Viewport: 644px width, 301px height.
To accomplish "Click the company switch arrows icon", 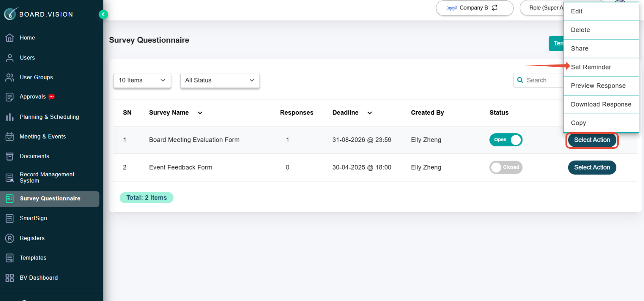I will coord(495,7).
